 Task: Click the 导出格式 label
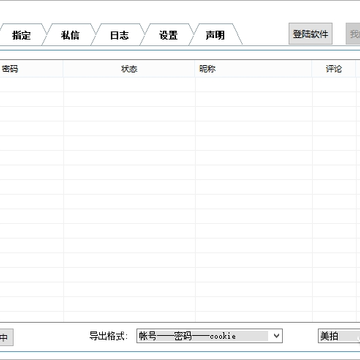click(x=109, y=336)
